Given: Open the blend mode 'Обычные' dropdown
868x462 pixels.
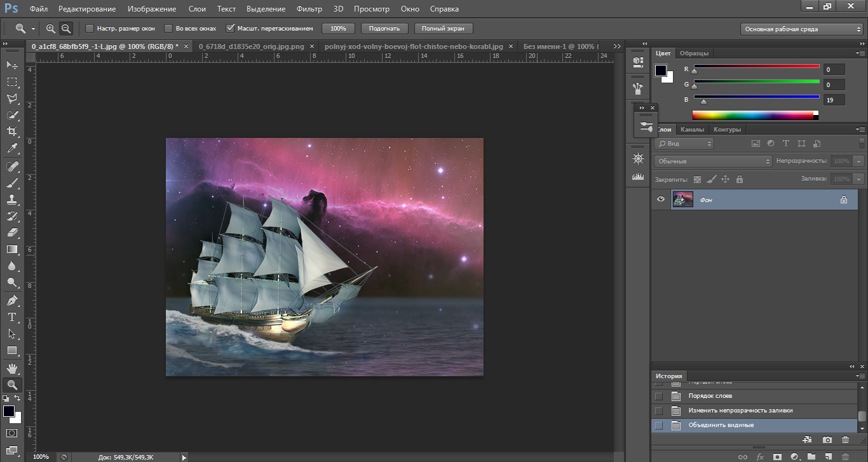Looking at the screenshot, I should tap(714, 161).
